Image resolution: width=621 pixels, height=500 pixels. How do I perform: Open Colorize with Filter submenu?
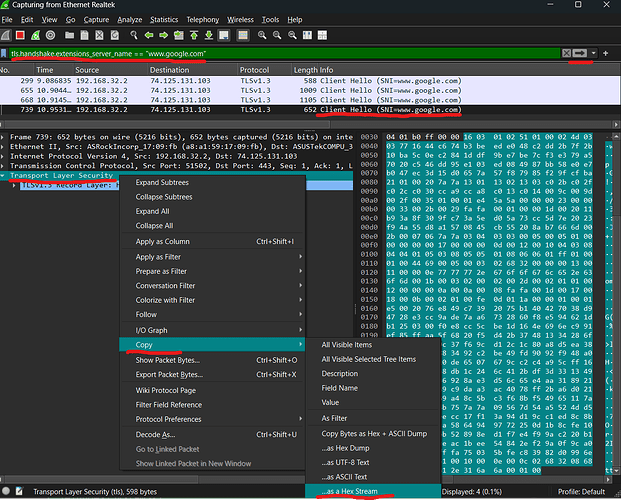[x=212, y=300]
